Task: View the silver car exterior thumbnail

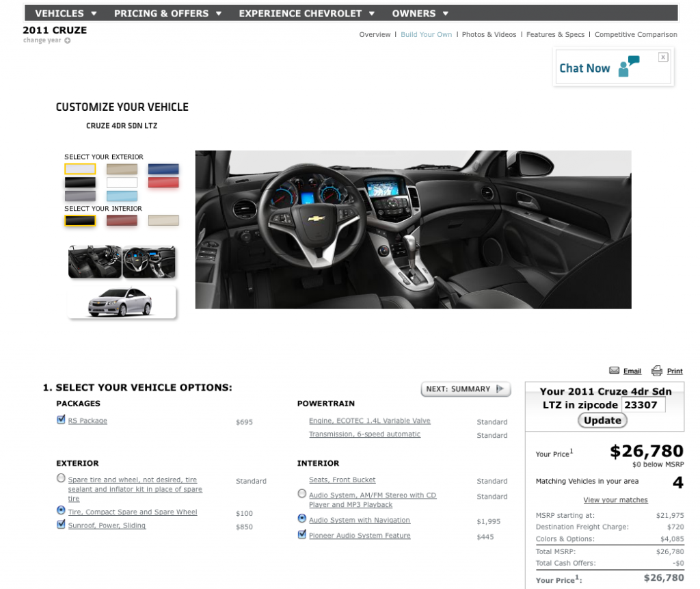Action: [122, 302]
